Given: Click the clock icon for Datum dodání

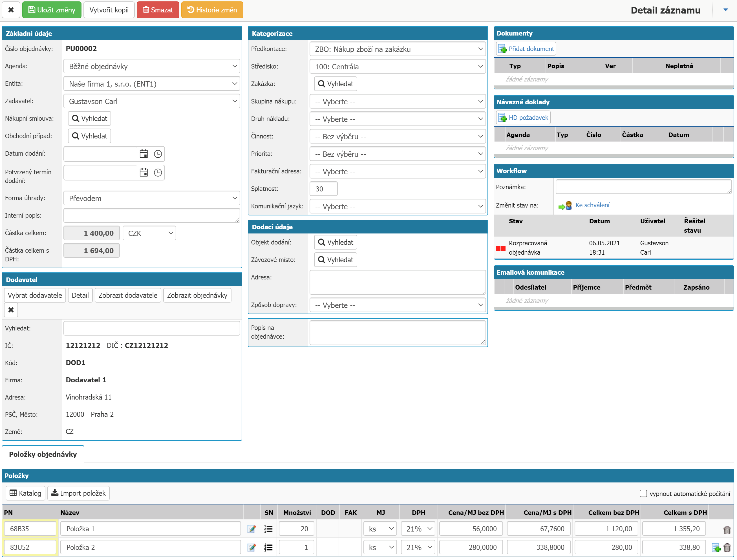Looking at the screenshot, I should 158,154.
